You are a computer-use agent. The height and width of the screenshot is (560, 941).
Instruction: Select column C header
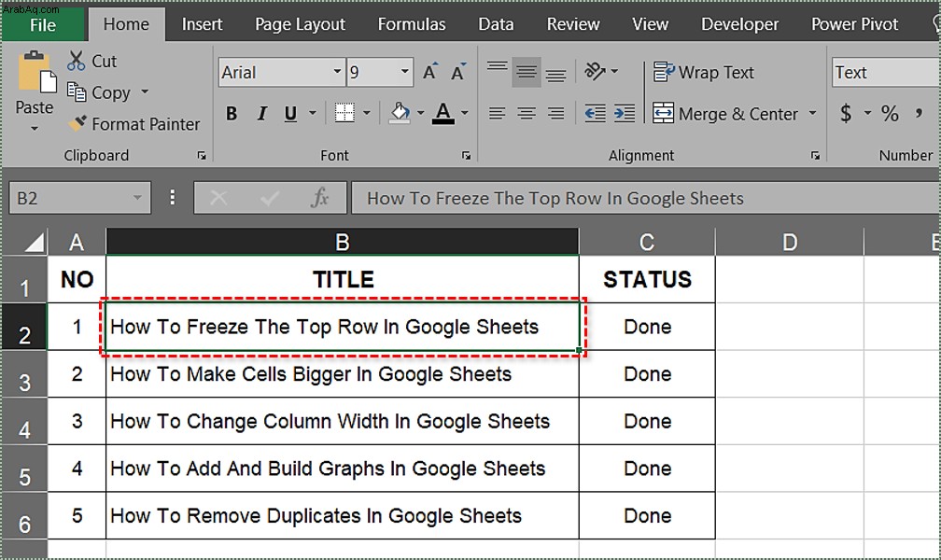[x=647, y=242]
